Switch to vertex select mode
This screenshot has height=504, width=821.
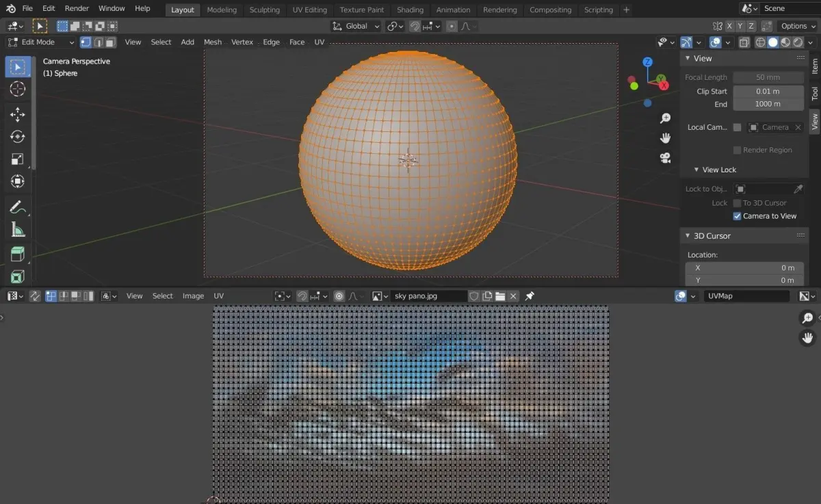[x=86, y=42]
